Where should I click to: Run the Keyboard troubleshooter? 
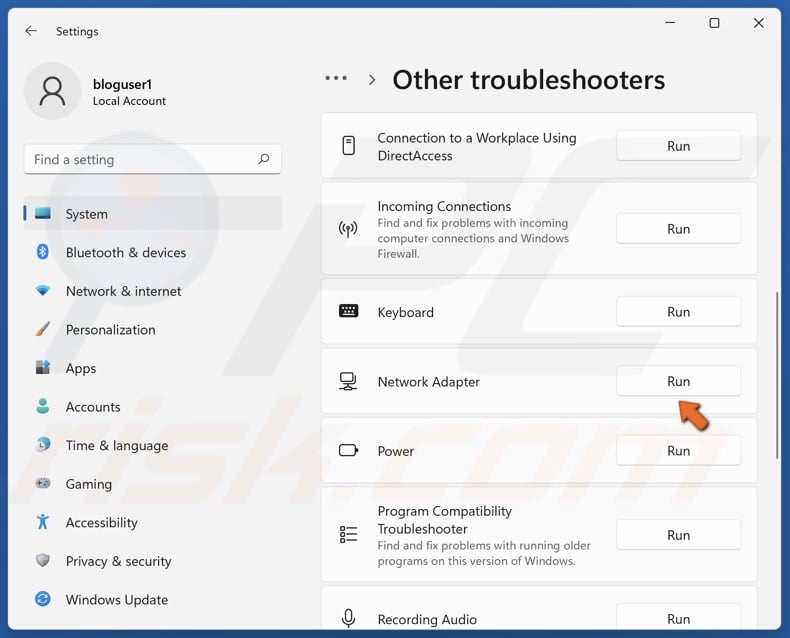pos(678,311)
